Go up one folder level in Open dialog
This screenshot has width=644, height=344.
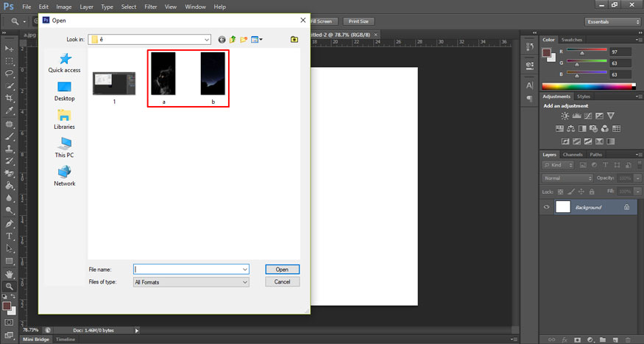click(x=233, y=40)
